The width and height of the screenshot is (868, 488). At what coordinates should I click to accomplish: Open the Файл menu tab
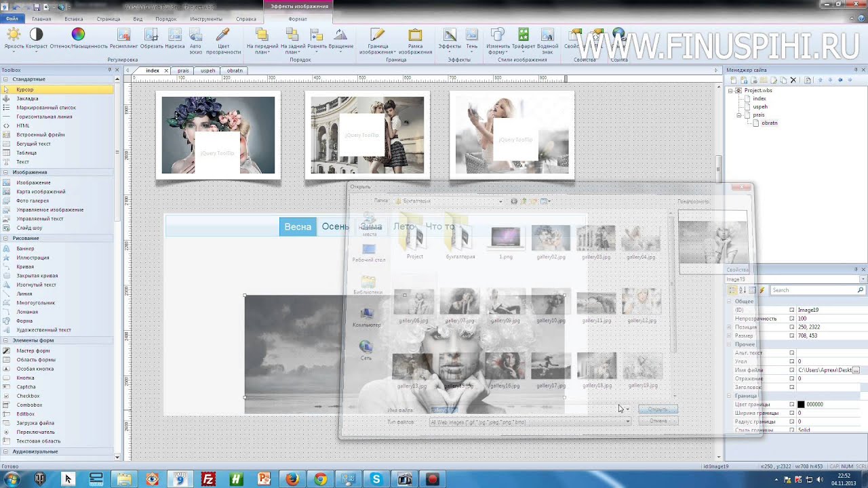(12, 19)
